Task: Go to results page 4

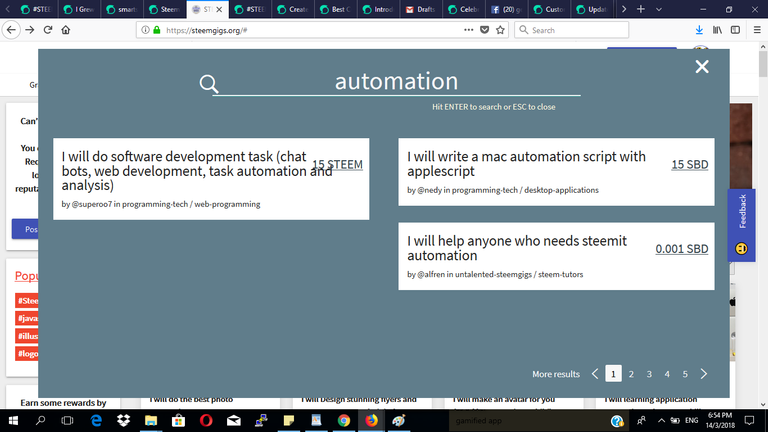Action: [667, 374]
